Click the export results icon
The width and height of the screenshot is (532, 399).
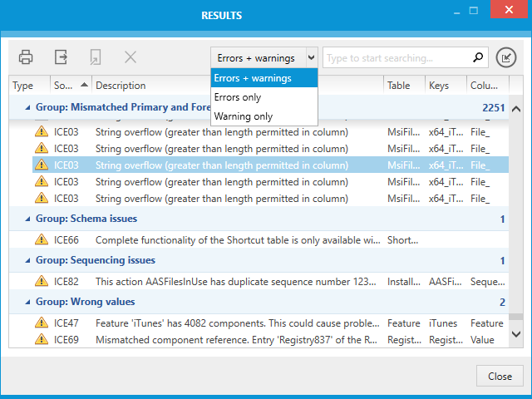tap(61, 57)
